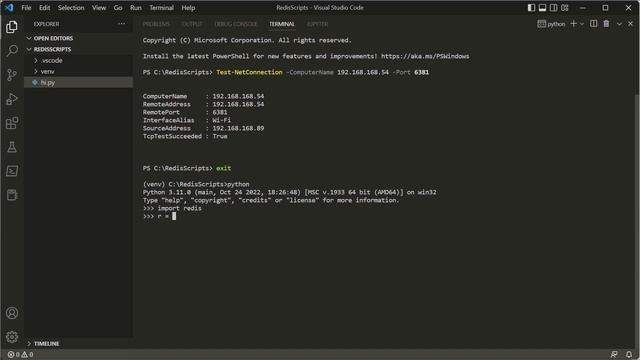Open the Search view icon
The width and height of the screenshot is (640, 360).
pos(12,51)
